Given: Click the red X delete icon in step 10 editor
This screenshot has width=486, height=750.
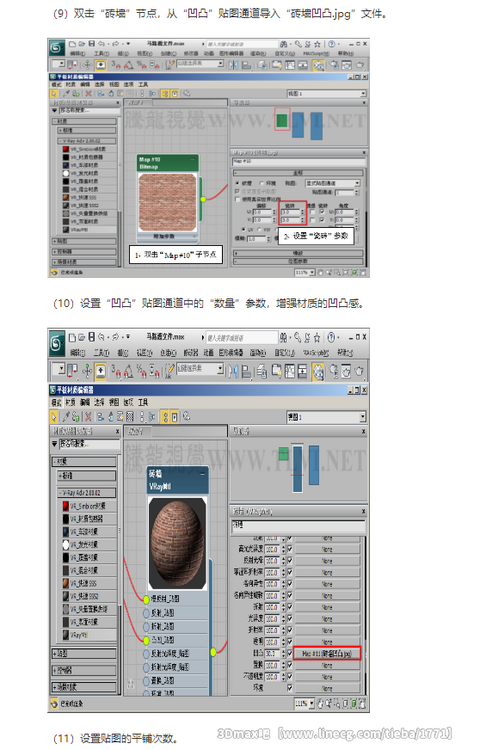Looking at the screenshot, I should tap(88, 417).
